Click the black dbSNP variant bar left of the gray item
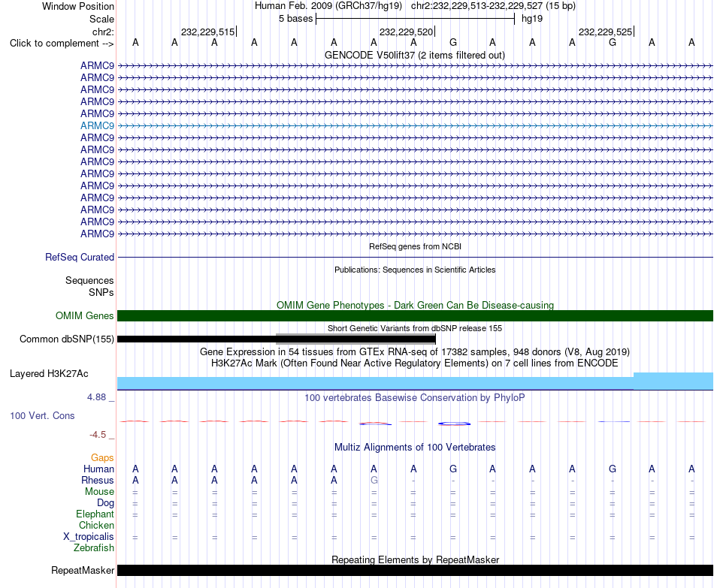Viewport: 714px width, 588px height. coord(197,339)
